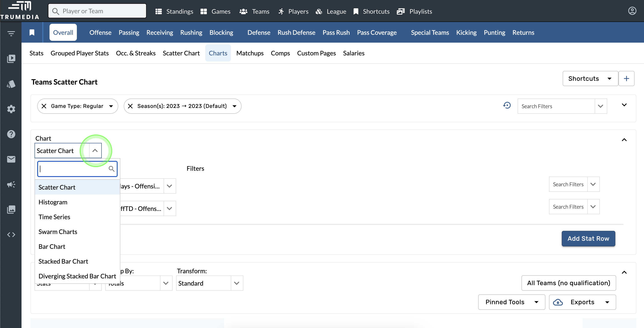Remove the Game Type: Regular filter
Screen dimensions: 644x328
pos(44,106)
